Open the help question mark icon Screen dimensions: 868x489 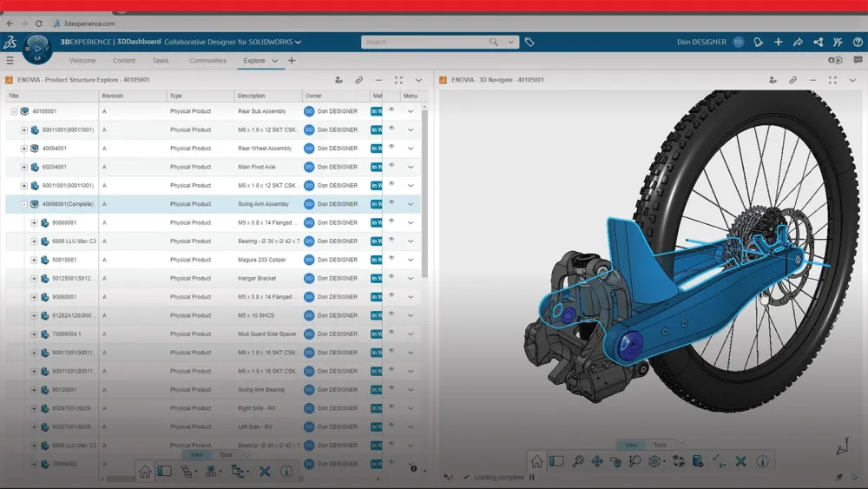tap(858, 42)
